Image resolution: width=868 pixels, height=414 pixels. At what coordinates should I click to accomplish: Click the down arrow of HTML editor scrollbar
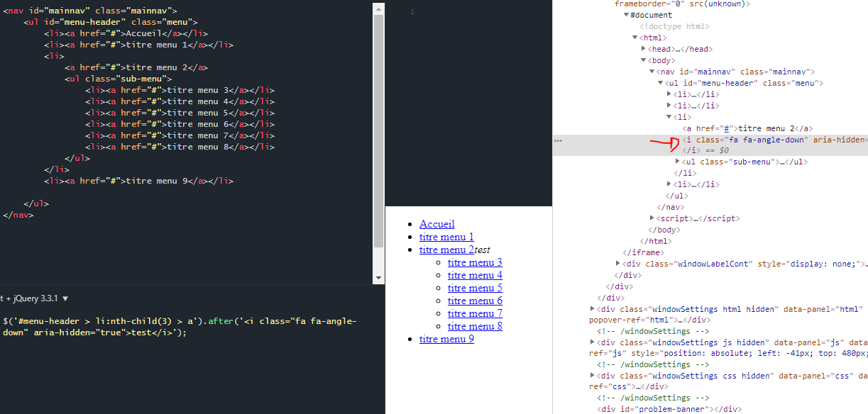(378, 278)
